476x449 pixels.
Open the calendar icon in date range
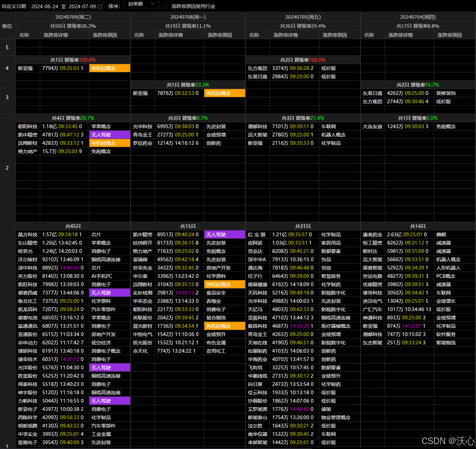100,6
